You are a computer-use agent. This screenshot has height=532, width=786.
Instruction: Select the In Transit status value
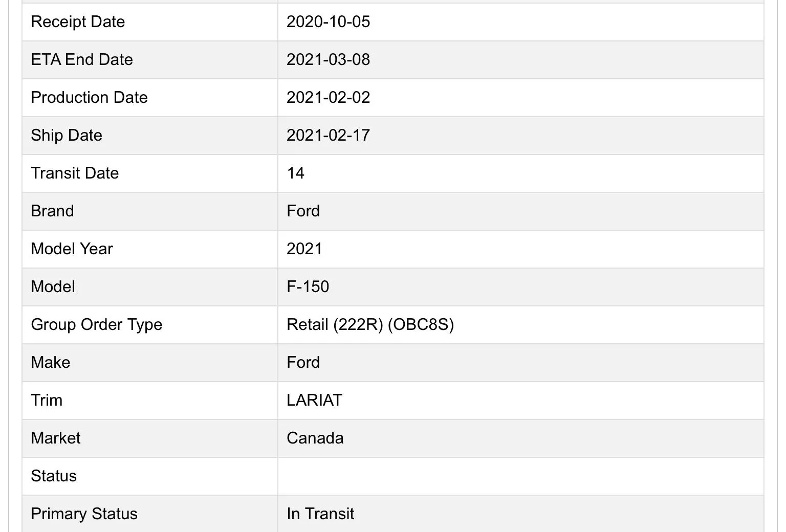(x=320, y=514)
